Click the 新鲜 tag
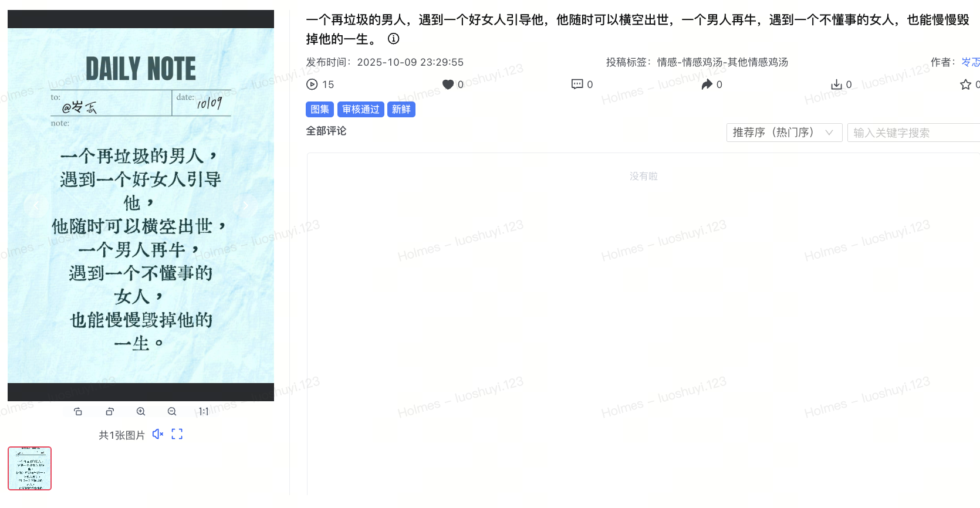 (401, 110)
